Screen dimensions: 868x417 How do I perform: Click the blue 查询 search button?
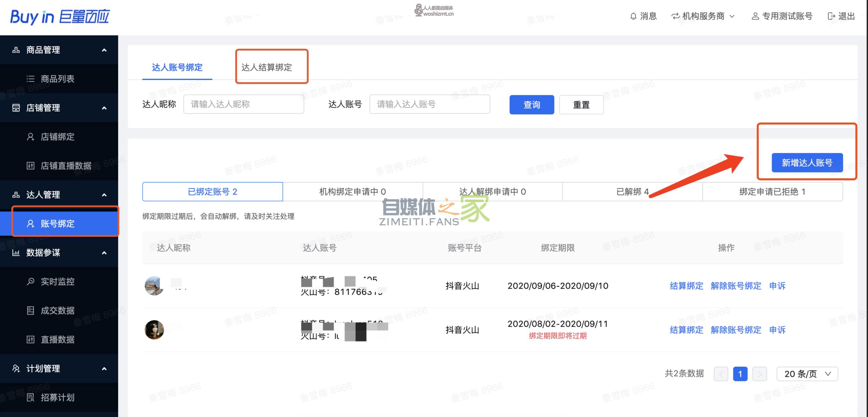[x=531, y=105]
